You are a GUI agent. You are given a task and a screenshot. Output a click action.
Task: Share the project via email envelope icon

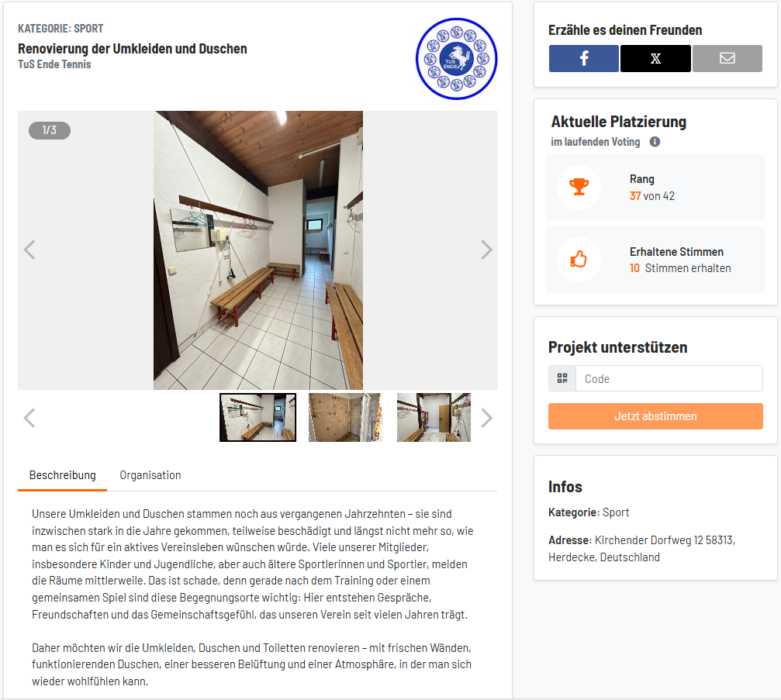tap(727, 58)
